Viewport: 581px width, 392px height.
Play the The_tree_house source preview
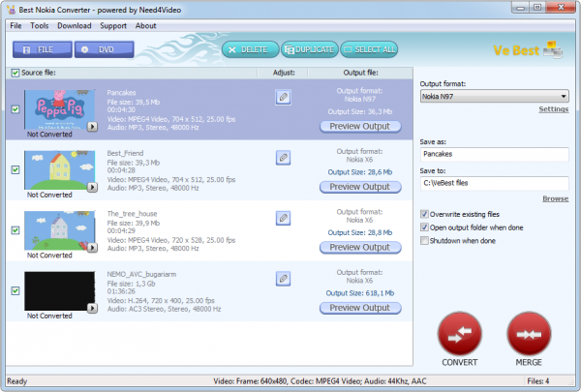pos(92,248)
